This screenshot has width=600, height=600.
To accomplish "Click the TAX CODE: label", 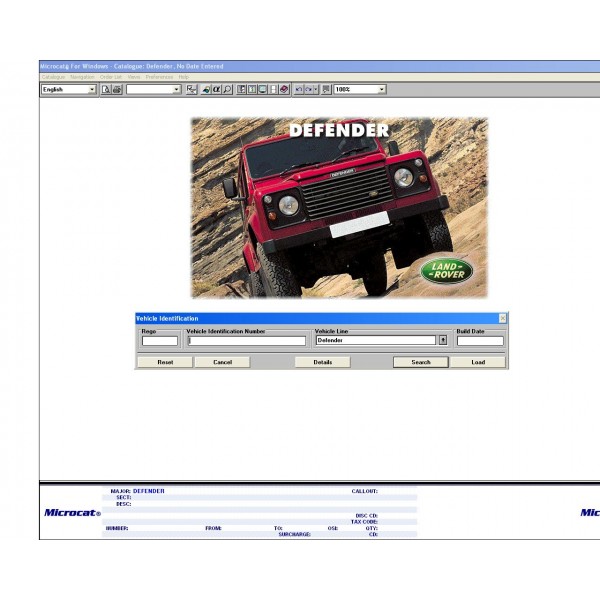I will click(364, 522).
